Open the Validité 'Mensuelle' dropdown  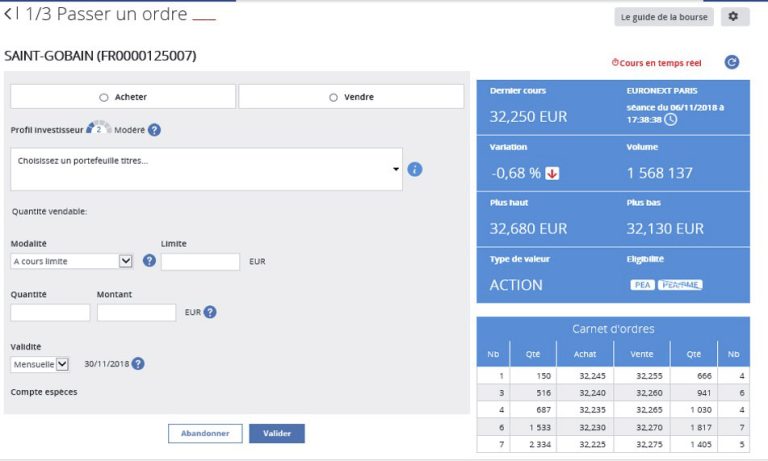click(x=40, y=364)
